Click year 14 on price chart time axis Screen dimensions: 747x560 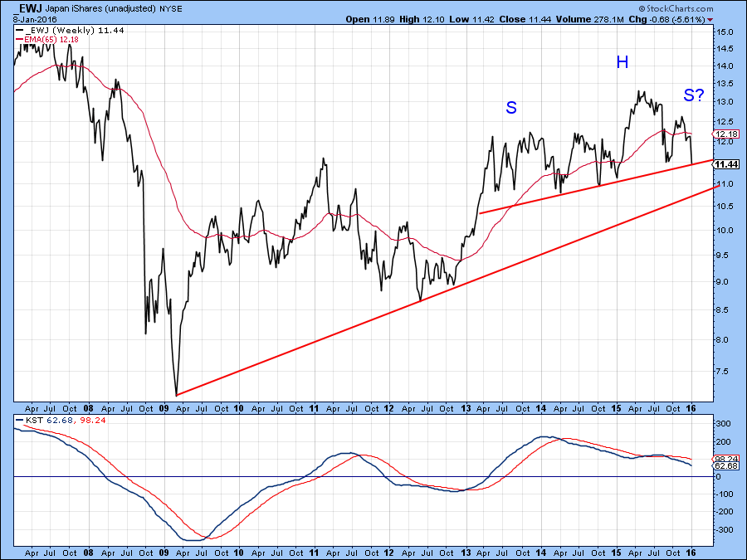pyautogui.click(x=540, y=408)
